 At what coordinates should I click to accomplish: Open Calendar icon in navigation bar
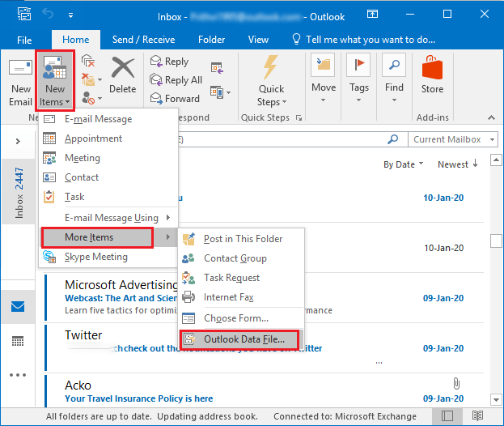[x=18, y=341]
